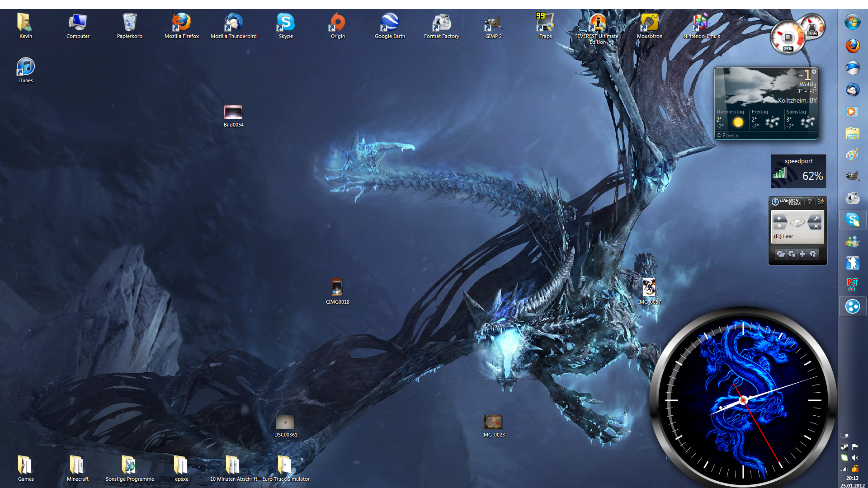Launch the Mousotron shortcut
The image size is (868, 488).
click(650, 26)
